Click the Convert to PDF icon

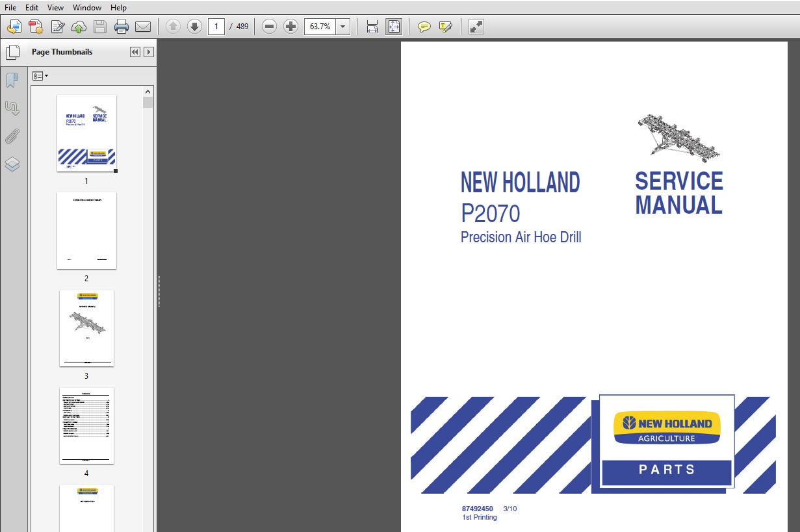point(36,27)
